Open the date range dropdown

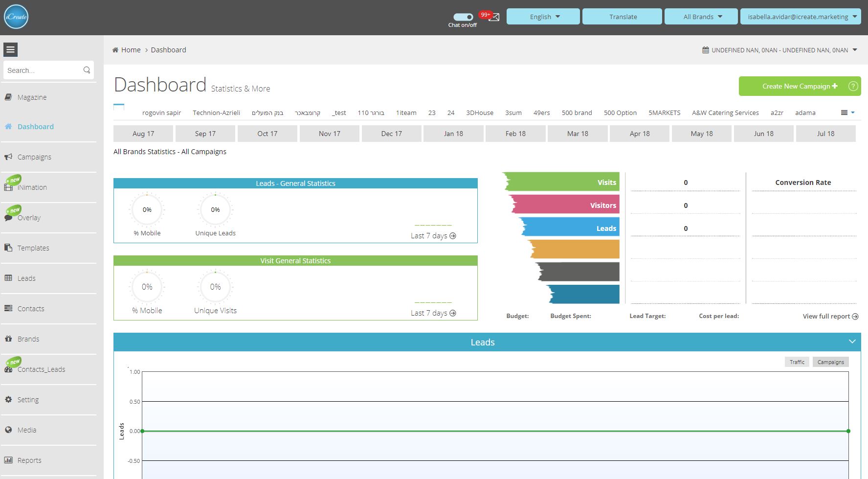tap(780, 50)
